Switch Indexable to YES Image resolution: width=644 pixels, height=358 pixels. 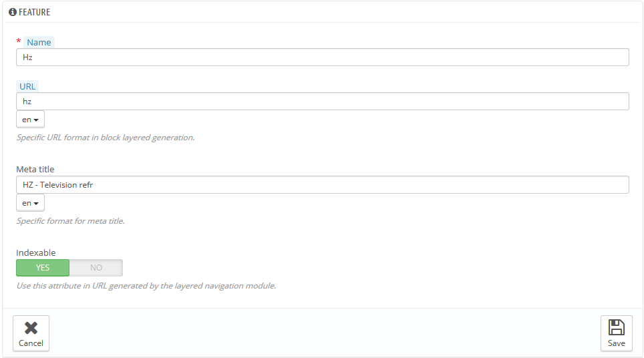point(43,268)
